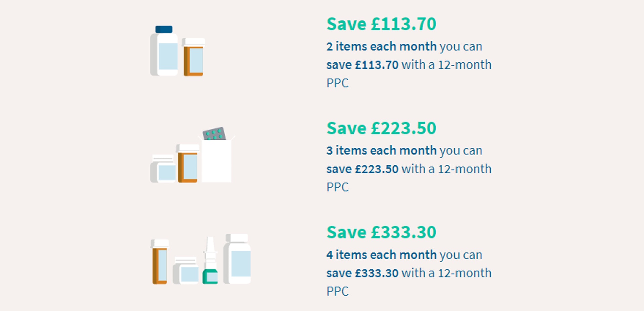
Task: Click the large white bottle in bottom row
Action: (x=237, y=259)
